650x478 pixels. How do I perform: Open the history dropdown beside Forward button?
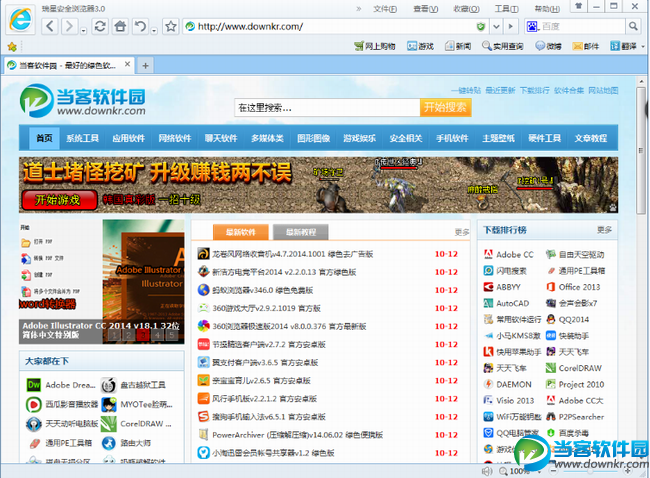(x=83, y=31)
